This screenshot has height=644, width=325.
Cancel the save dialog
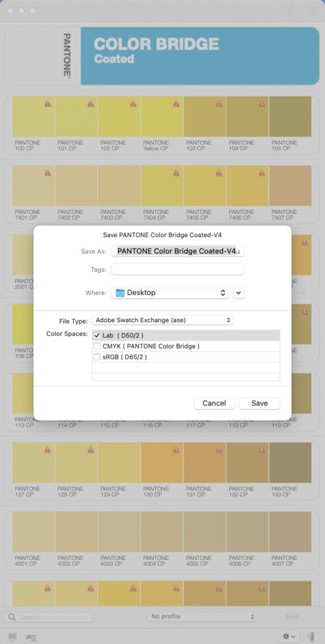tap(214, 403)
